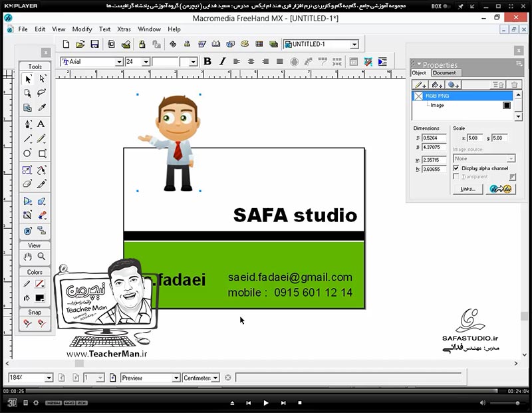Viewport: 532px width, 413px height.
Task: Switch to the Object tab
Action: [419, 72]
